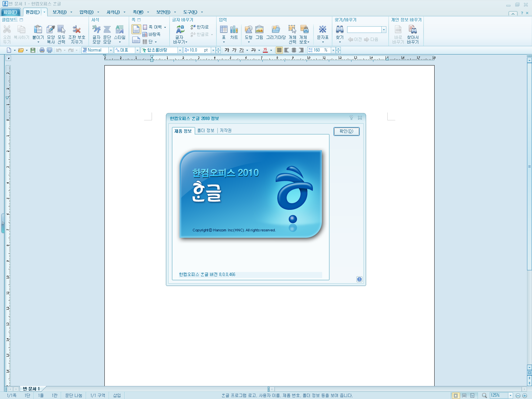Select center alignment button
The image size is (532, 399).
pos(294,50)
